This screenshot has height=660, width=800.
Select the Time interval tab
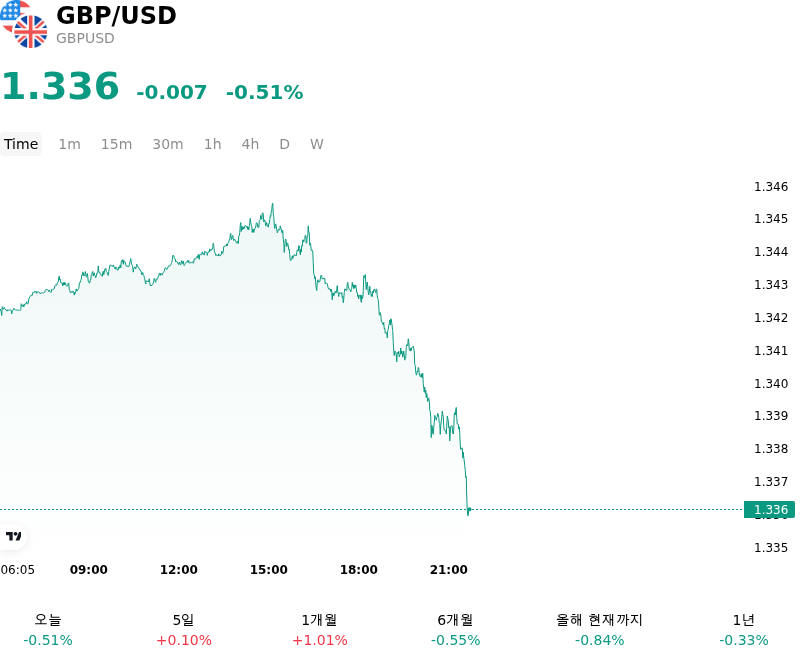[21, 144]
